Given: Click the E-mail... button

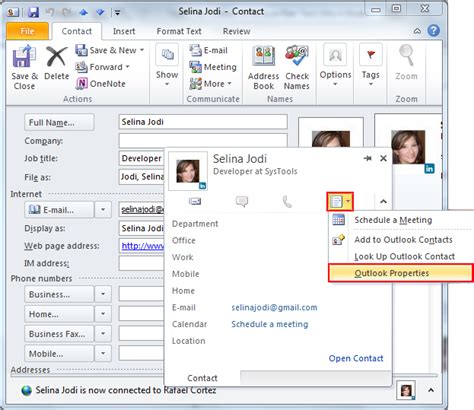Looking at the screenshot, I should (59, 210).
